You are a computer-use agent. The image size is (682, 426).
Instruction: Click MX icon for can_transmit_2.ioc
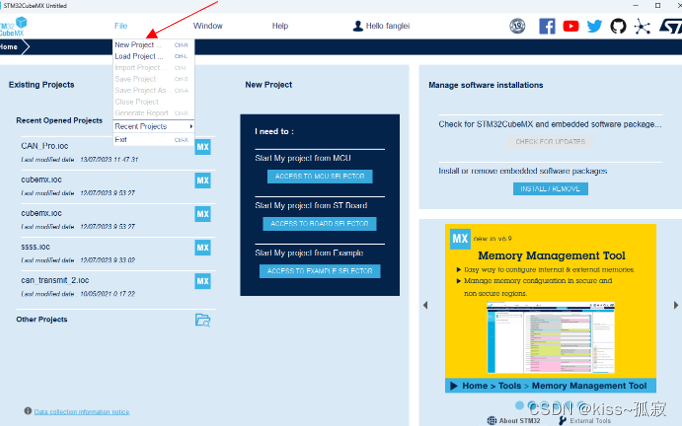203,281
